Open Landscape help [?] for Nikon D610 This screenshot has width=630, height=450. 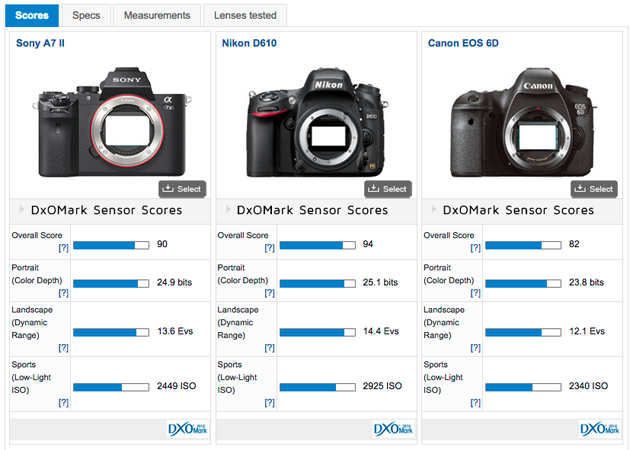[x=270, y=348]
